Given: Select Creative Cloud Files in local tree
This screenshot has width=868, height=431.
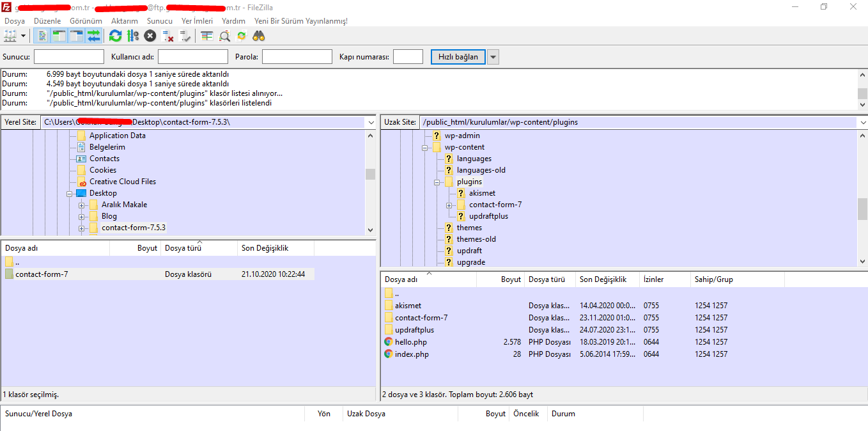Looking at the screenshot, I should [123, 182].
